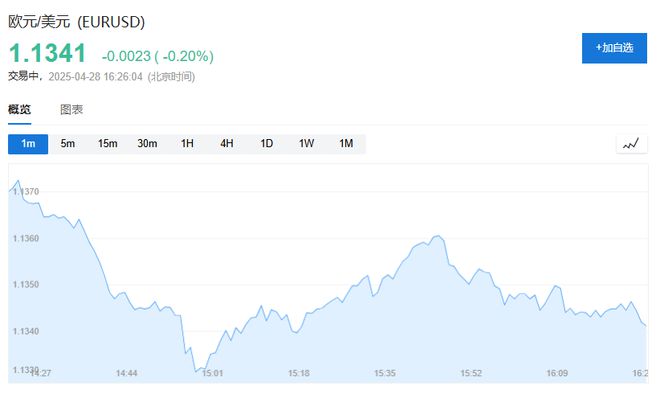Switch to the 1W weekly interval

click(x=306, y=144)
